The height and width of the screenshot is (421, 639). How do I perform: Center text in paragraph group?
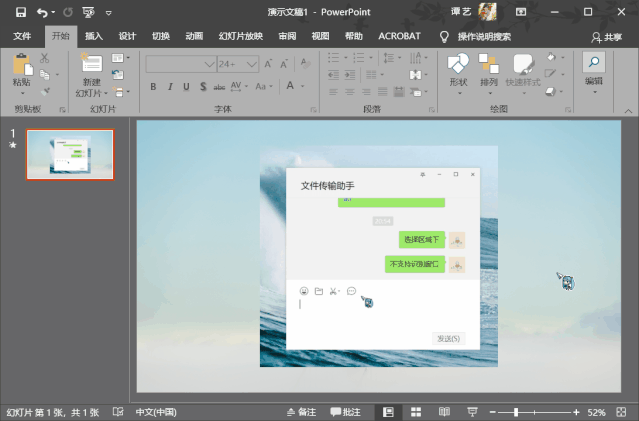(x=350, y=92)
